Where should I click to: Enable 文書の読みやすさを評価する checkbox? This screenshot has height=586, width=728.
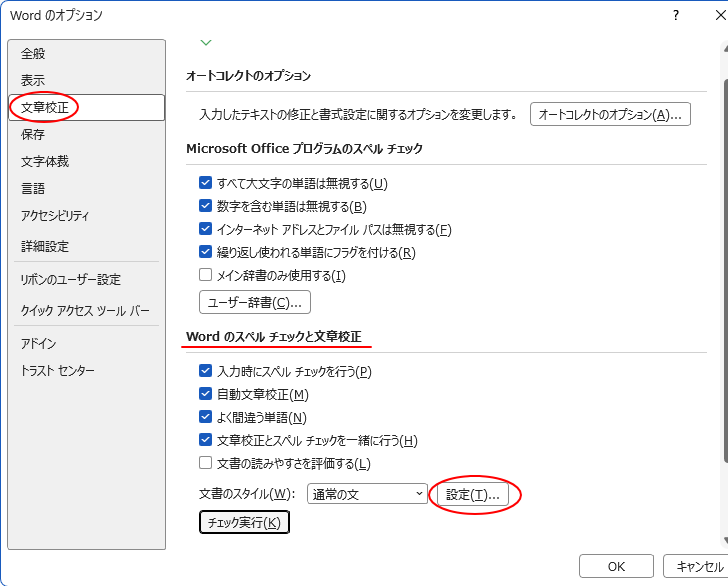205,463
